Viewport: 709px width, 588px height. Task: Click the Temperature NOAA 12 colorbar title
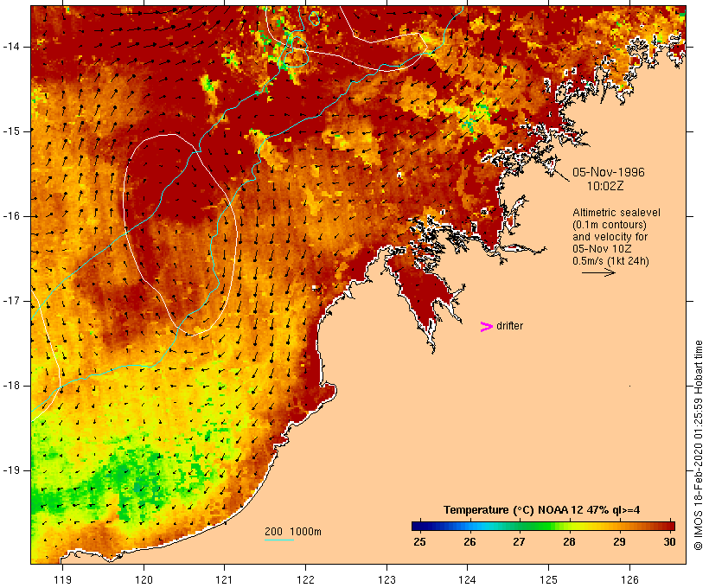542,510
